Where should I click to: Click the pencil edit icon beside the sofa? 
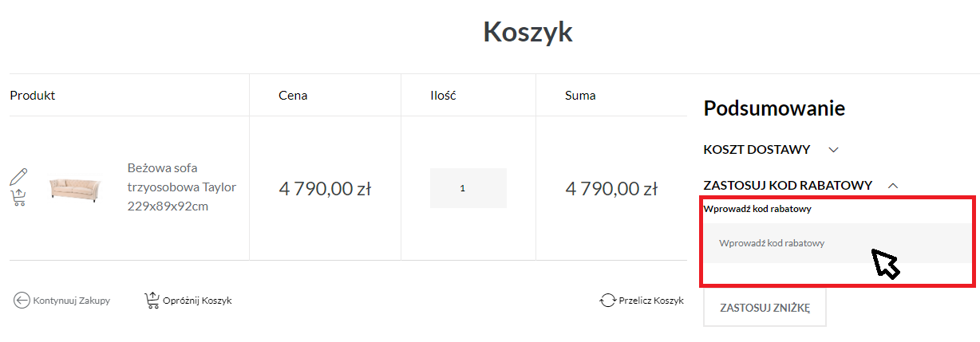(19, 176)
